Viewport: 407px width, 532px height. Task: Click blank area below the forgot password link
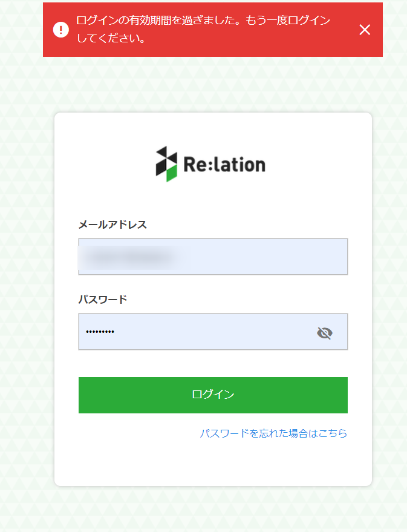click(213, 463)
